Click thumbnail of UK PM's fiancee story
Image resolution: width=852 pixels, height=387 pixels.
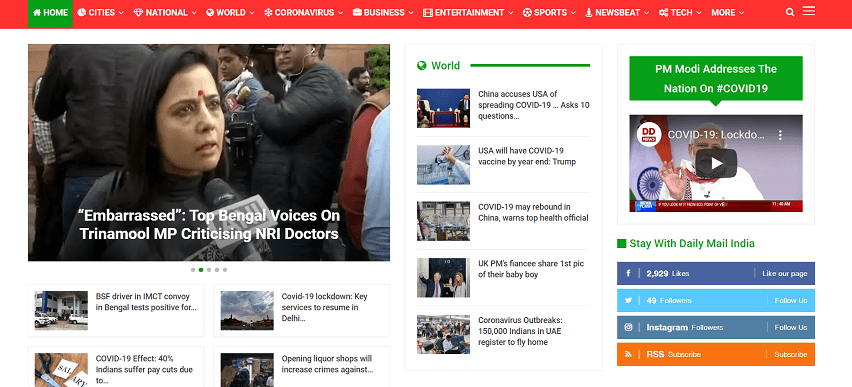coord(443,278)
